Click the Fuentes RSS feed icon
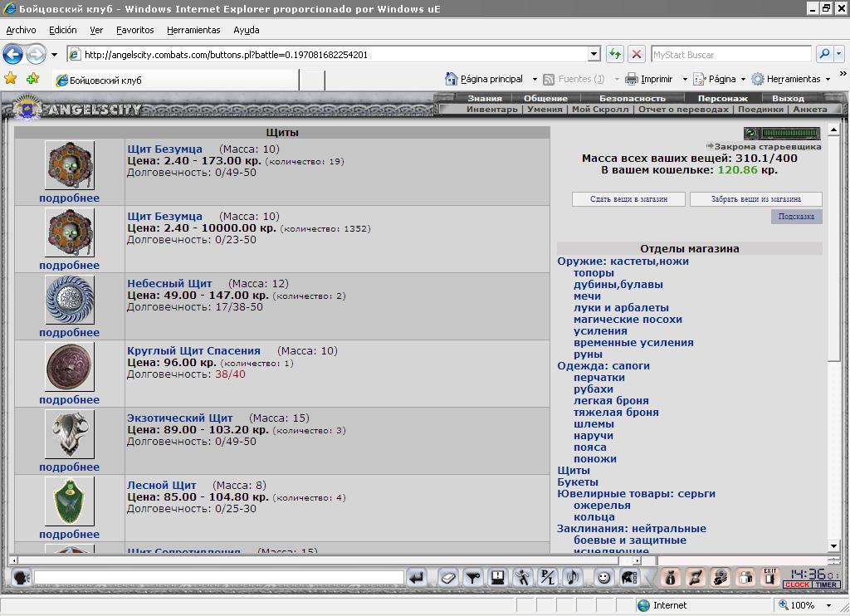 tap(549, 79)
